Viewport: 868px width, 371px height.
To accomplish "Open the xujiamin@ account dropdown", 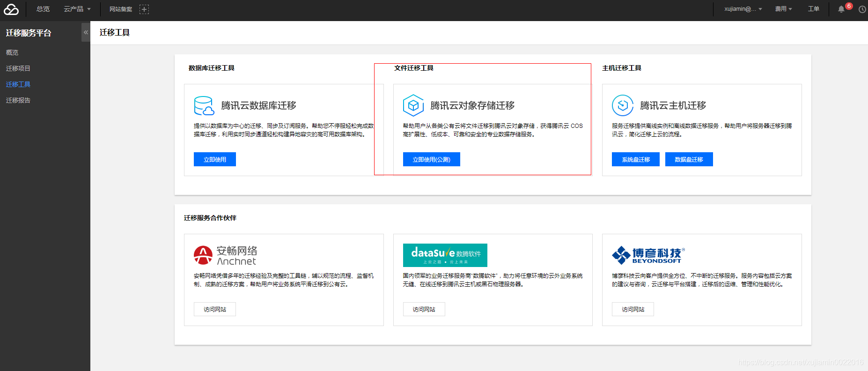I will [x=743, y=9].
